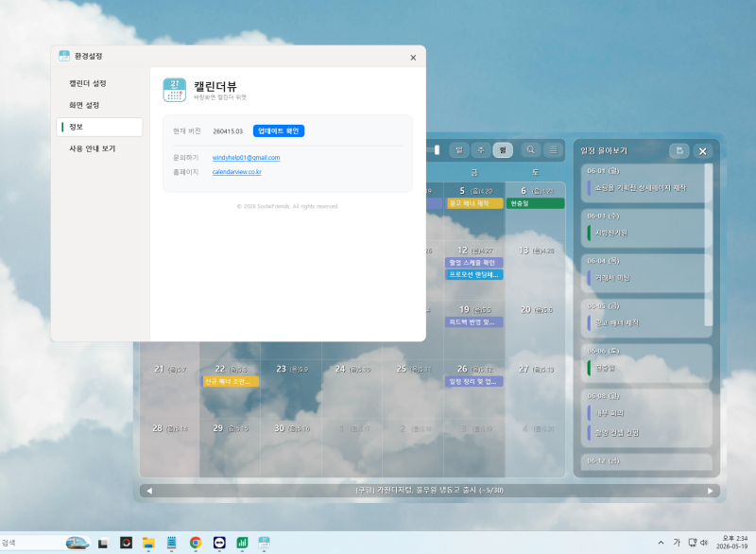This screenshot has width=756, height=554.
Task: Click the schedule list scrollbar in 일정 모아보기
Action: coord(708,245)
